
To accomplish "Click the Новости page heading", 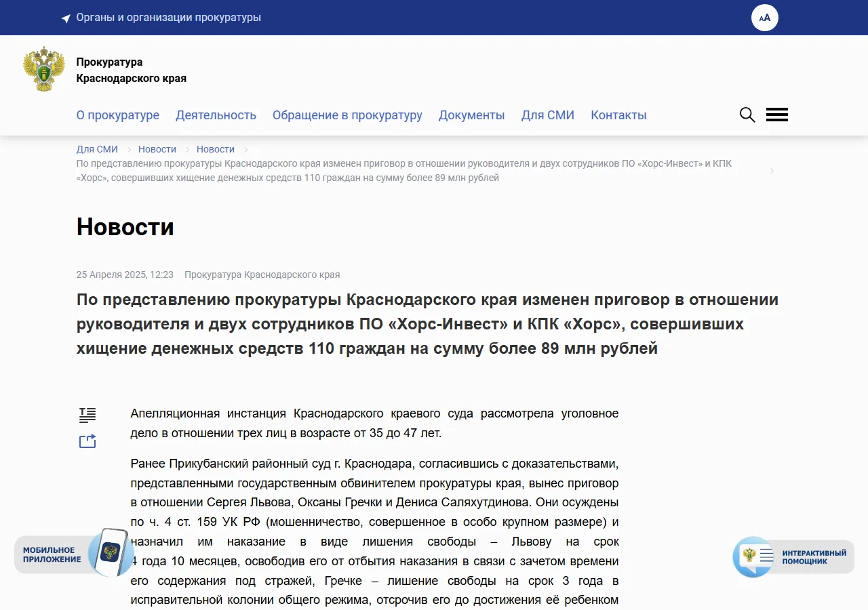I will tap(125, 226).
